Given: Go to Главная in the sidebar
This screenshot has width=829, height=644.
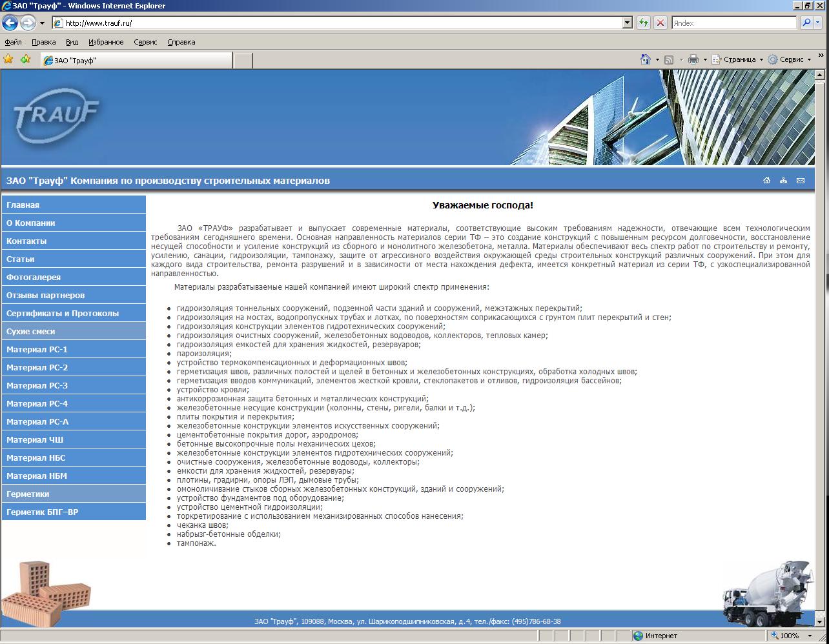Looking at the screenshot, I should point(74,205).
